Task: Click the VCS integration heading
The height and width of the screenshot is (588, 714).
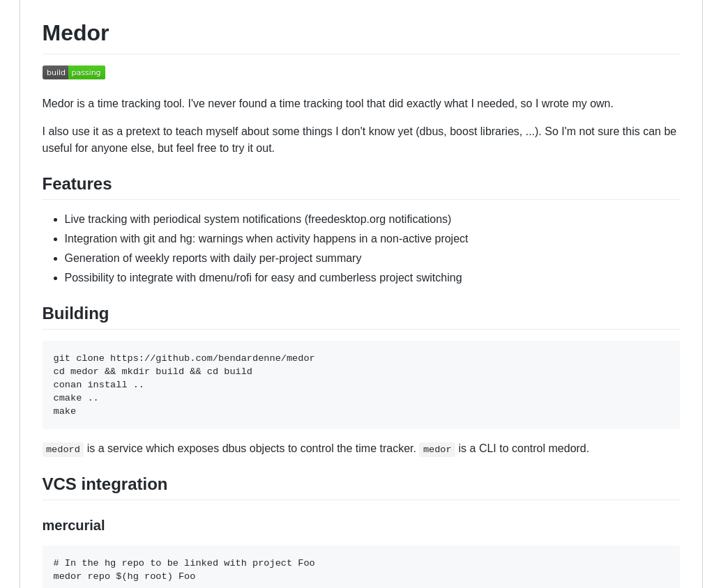Action: pos(105,484)
